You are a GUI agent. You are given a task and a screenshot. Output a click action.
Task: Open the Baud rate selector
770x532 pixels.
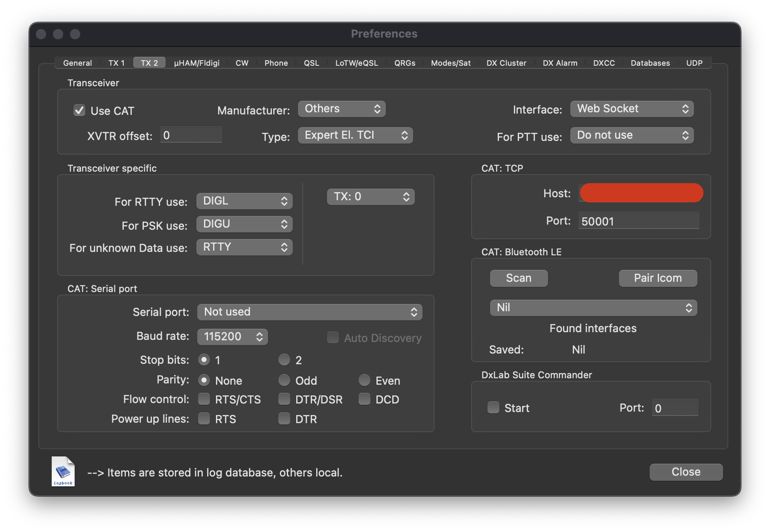(x=232, y=336)
